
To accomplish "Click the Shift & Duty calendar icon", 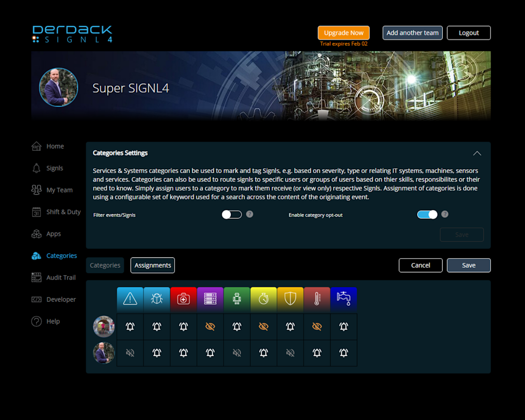I will (36, 211).
